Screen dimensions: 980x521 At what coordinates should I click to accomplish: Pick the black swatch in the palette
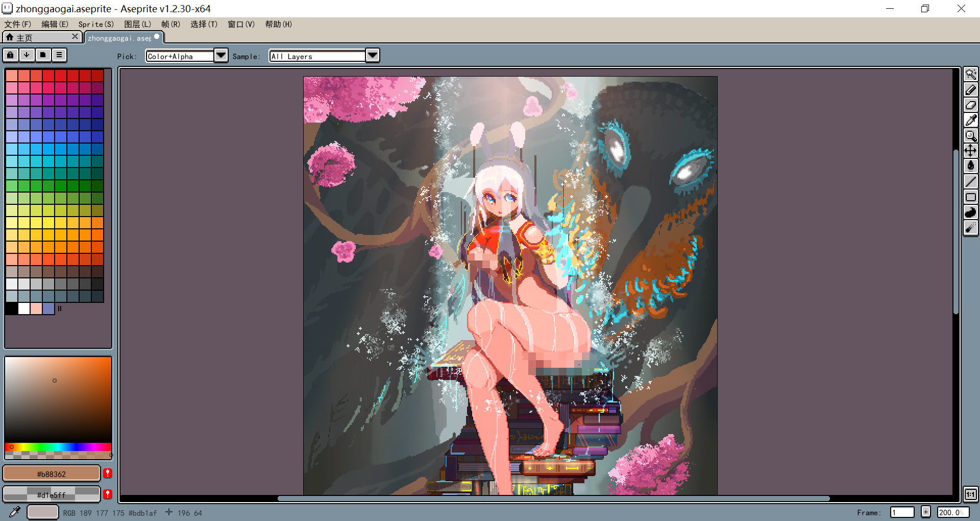12,309
